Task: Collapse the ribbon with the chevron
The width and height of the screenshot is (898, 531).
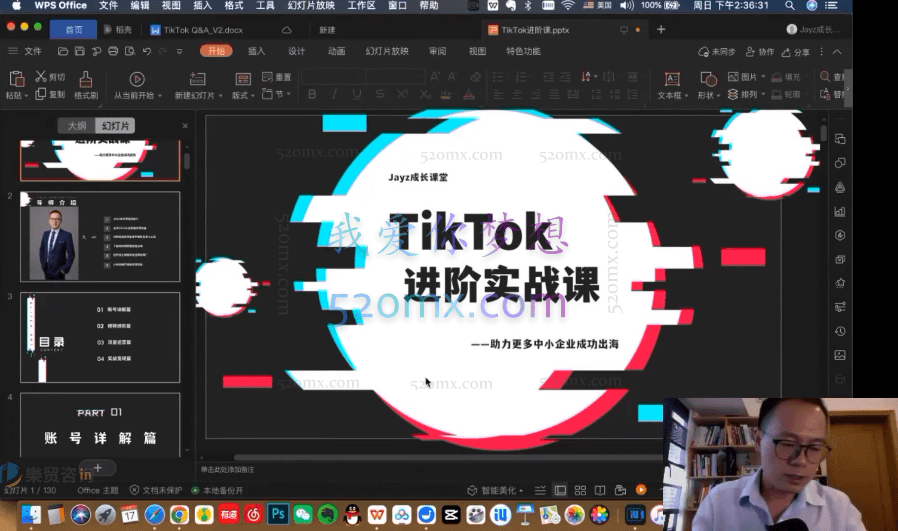Action: point(837,52)
